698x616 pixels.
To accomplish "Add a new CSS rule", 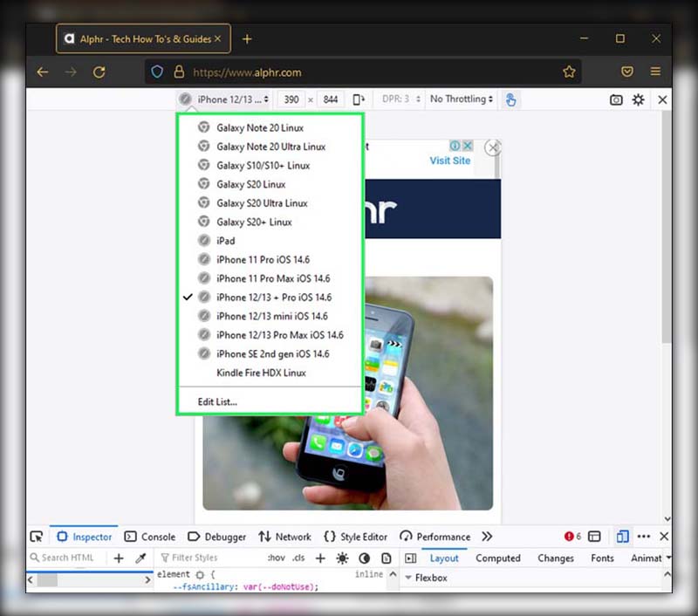I will point(320,558).
